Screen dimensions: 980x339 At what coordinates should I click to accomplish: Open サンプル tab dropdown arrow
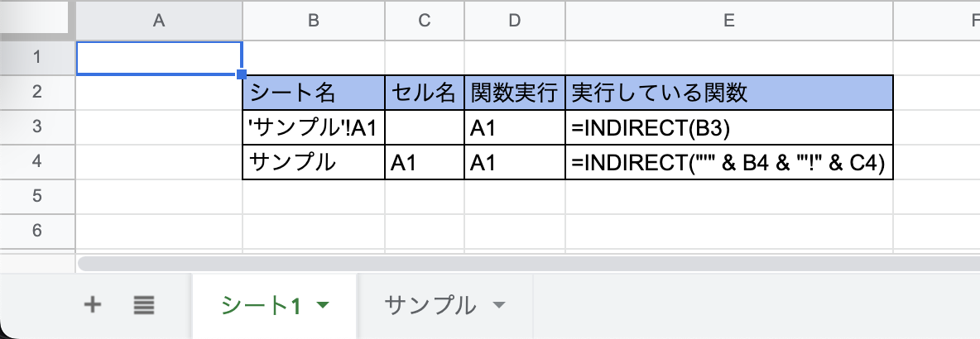pyautogui.click(x=498, y=306)
